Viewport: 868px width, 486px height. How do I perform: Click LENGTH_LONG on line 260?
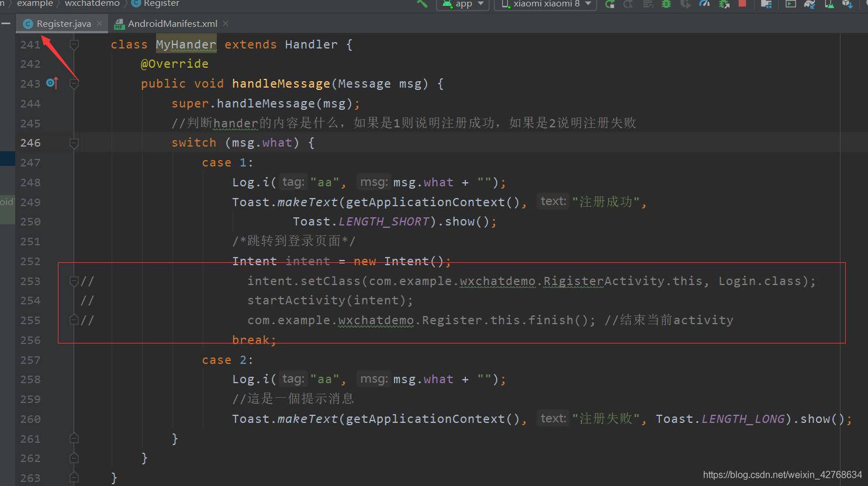pos(743,419)
